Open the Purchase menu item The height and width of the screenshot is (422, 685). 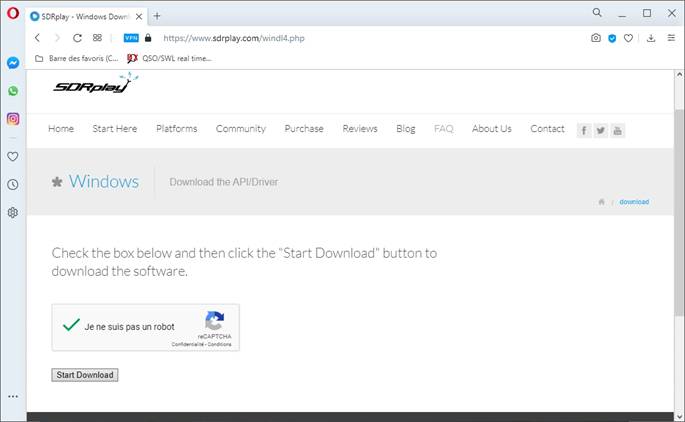click(x=304, y=128)
